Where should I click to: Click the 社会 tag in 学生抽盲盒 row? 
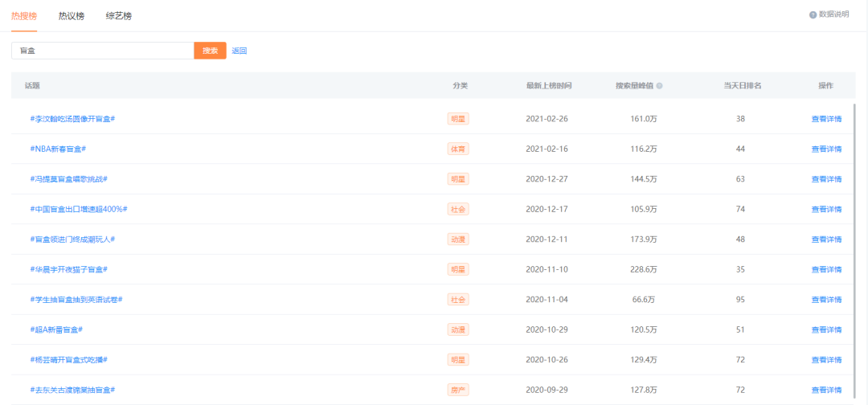coord(458,299)
